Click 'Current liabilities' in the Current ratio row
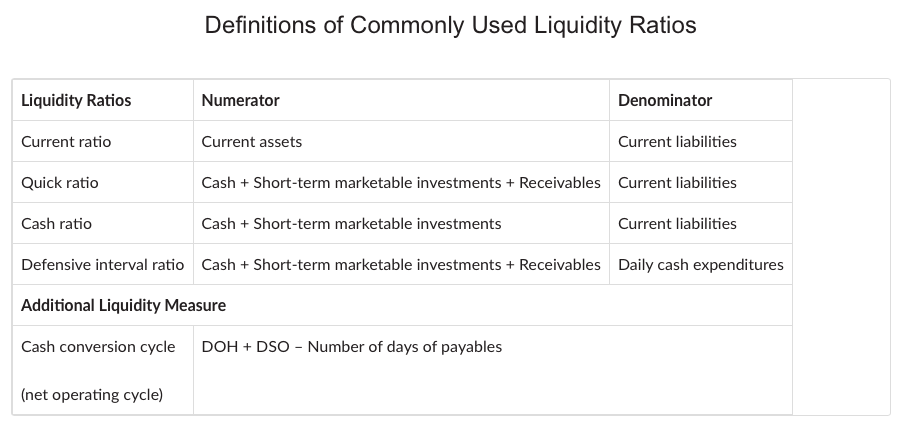 (x=677, y=142)
